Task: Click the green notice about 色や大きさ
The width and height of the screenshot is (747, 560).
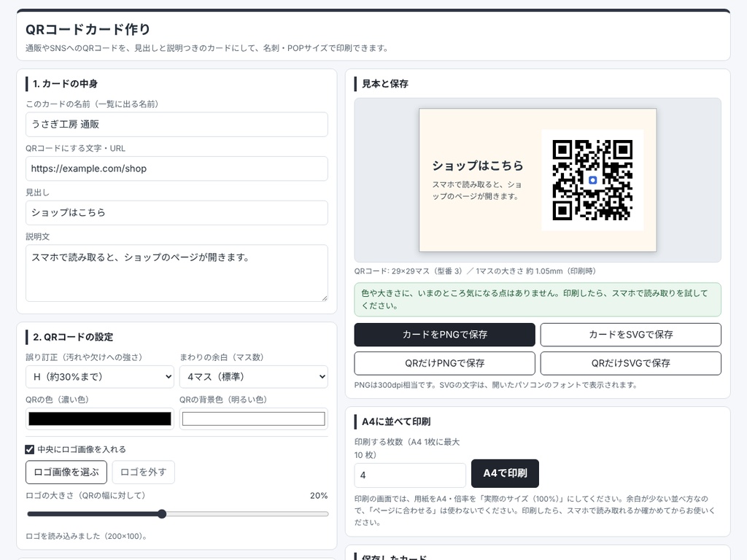Action: click(538, 300)
